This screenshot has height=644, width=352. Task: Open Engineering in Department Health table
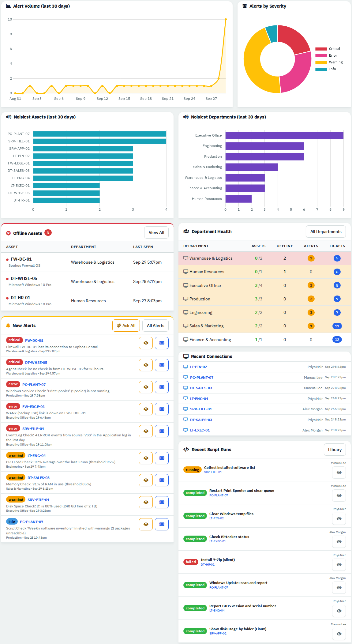tap(264, 312)
